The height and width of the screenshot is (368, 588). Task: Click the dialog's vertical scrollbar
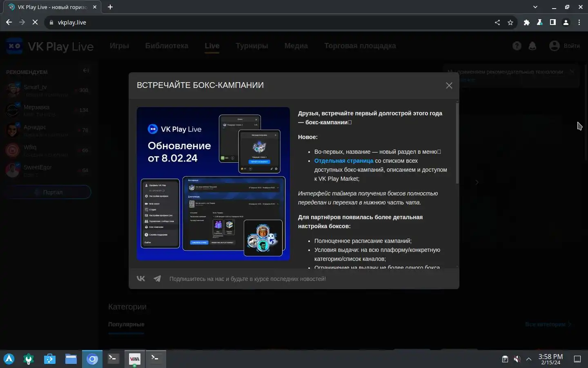[x=457, y=143]
